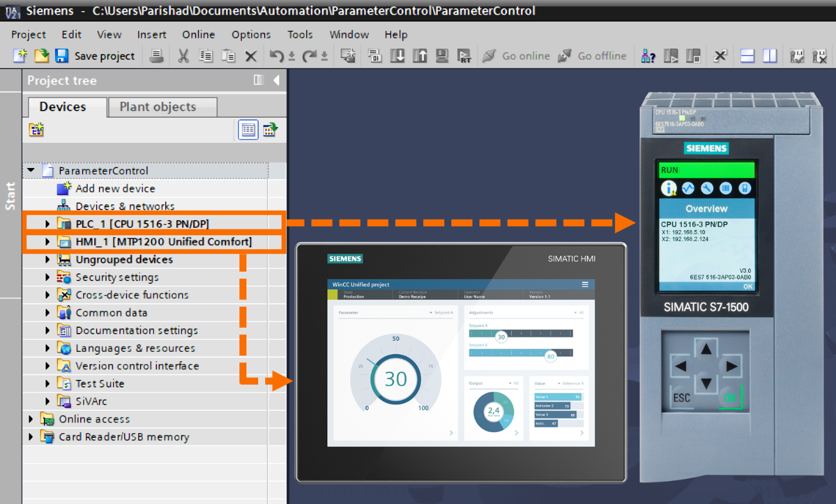Collapse the Project tree panel arrow
836x504 pixels.
[276, 80]
